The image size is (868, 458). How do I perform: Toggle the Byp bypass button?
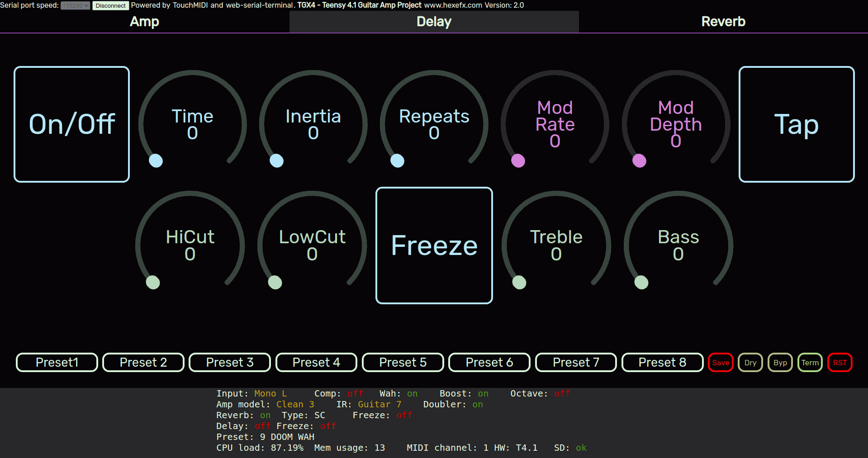[780, 363]
